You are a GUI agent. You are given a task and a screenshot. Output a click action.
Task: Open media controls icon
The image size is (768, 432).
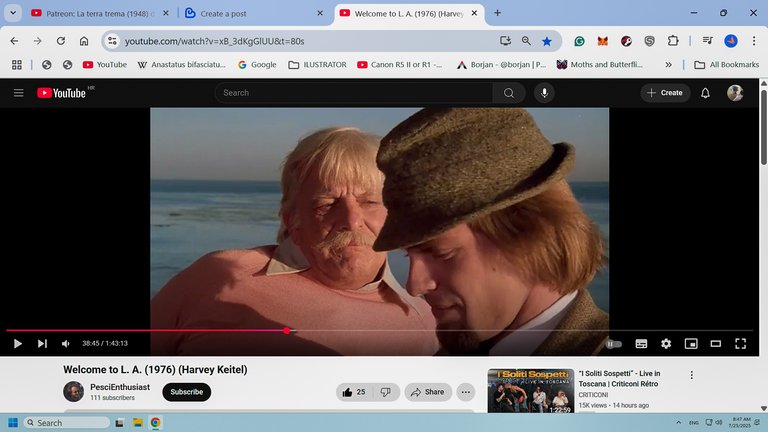click(707, 41)
